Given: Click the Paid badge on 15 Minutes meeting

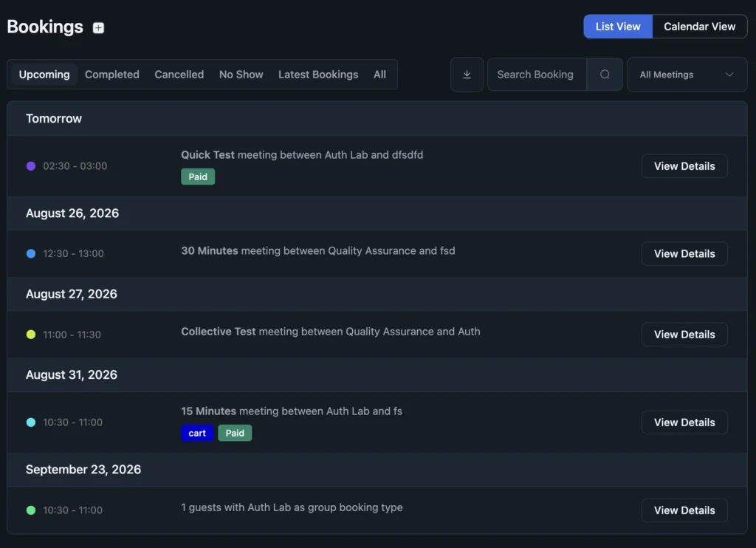Looking at the screenshot, I should pyautogui.click(x=235, y=433).
